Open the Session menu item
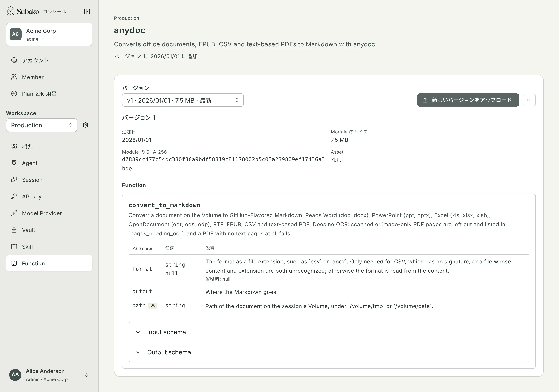559x392 pixels. pyautogui.click(x=49, y=180)
